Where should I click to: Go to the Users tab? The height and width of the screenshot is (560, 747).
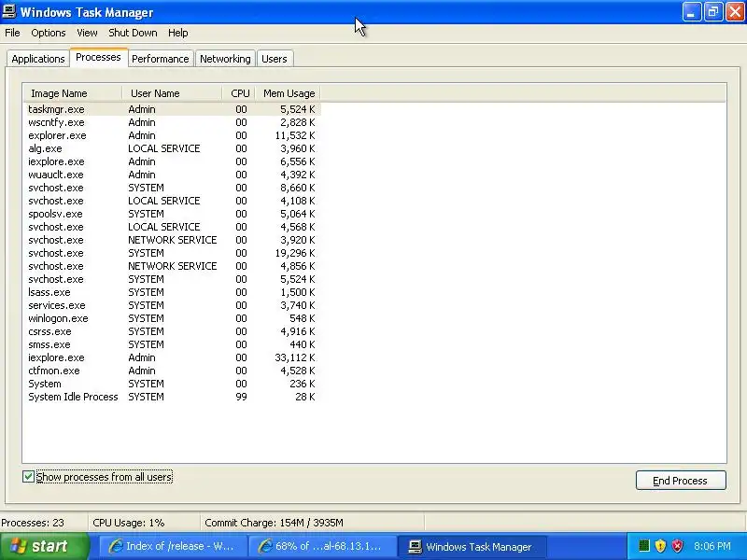click(275, 59)
